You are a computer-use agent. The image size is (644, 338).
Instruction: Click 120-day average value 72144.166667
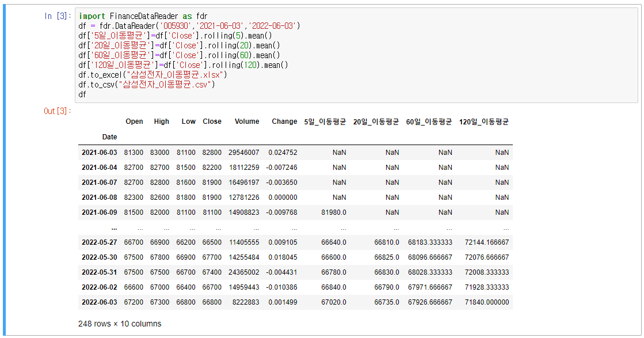pos(487,242)
